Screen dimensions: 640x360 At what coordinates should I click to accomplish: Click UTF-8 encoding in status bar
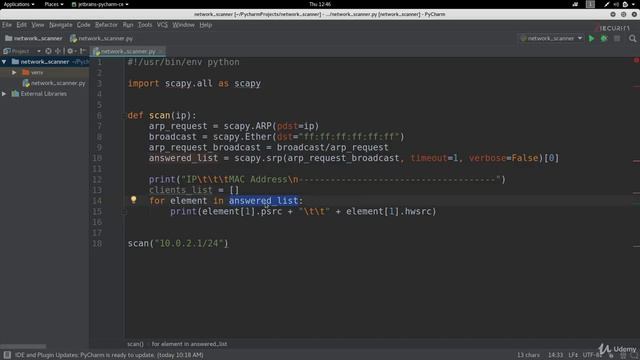pos(592,355)
